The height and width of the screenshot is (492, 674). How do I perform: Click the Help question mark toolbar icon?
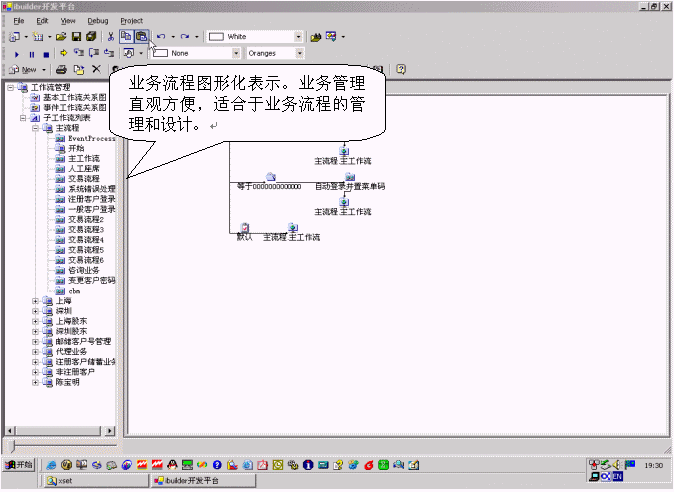coord(401,70)
